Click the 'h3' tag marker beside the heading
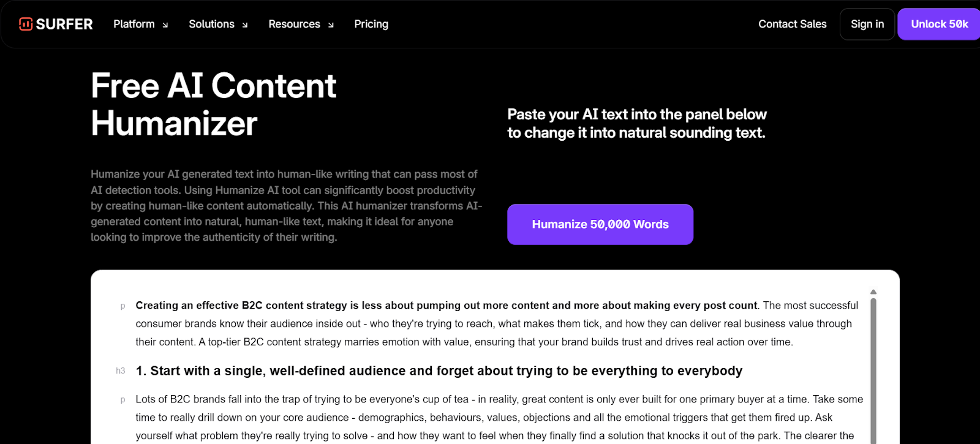This screenshot has height=444, width=980. [121, 371]
